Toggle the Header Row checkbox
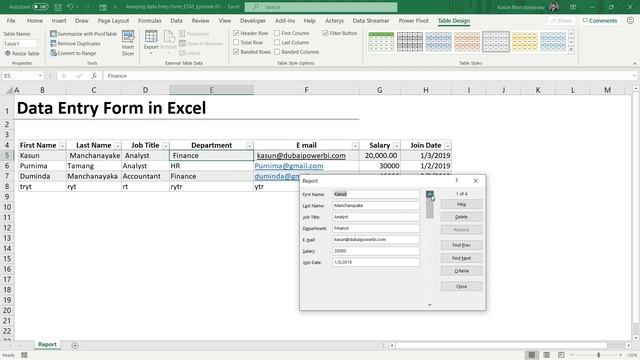The width and height of the screenshot is (640, 360). (x=236, y=33)
